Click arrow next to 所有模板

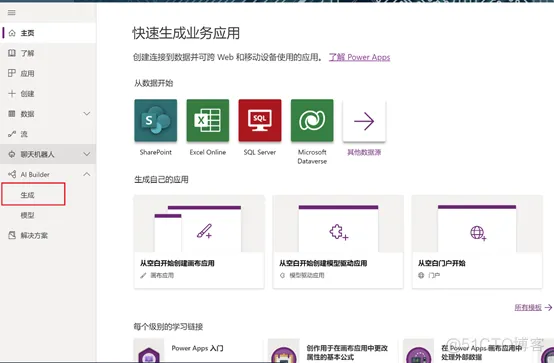pyautogui.click(x=548, y=308)
